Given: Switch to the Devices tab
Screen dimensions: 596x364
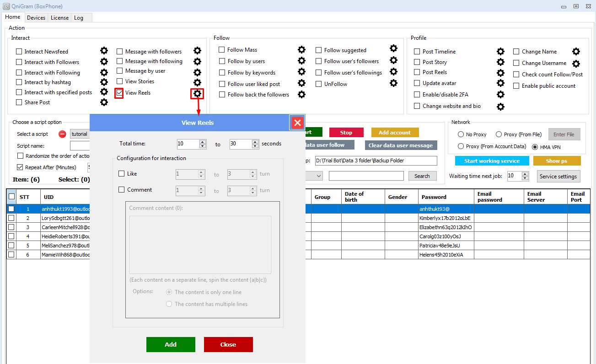Looking at the screenshot, I should [36, 18].
